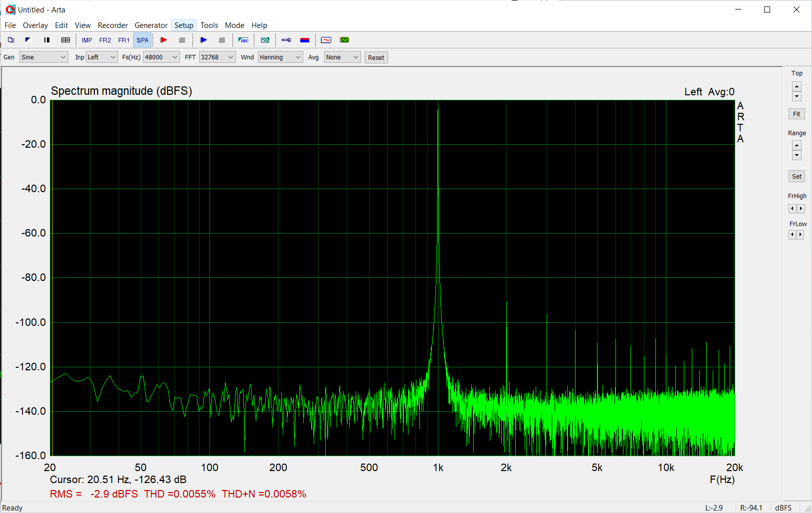Open the Mode menu
Image resolution: width=812 pixels, height=513 pixels.
coord(234,25)
